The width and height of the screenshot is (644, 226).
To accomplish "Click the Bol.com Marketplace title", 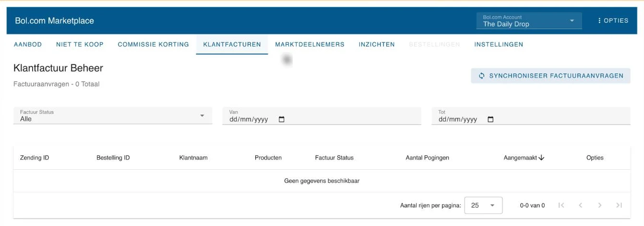I will (x=54, y=21).
